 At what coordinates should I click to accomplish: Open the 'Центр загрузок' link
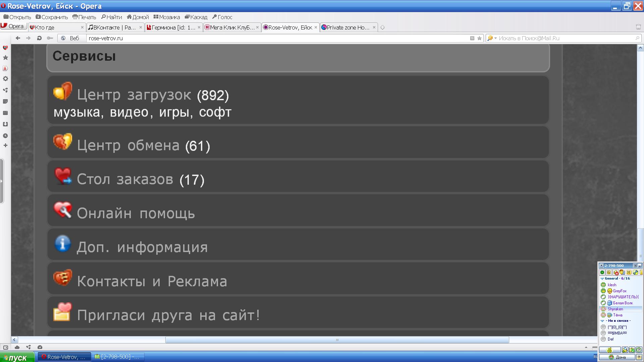pos(134,95)
